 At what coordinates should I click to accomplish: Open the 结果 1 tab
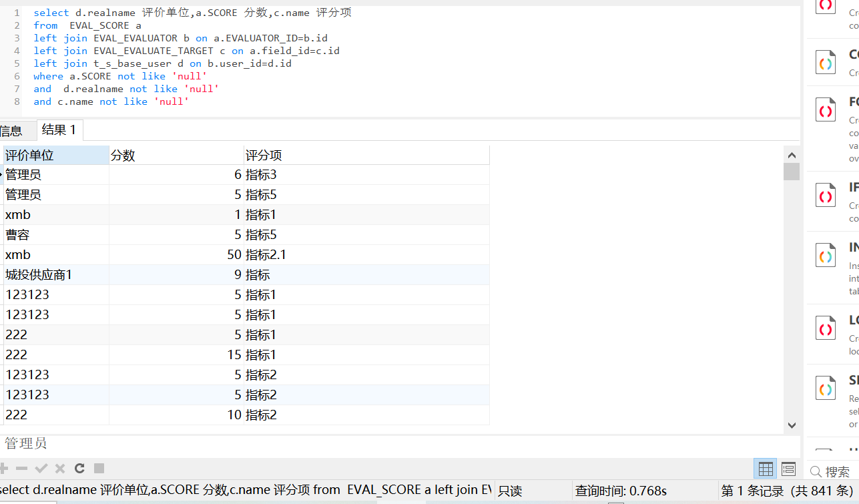coord(59,130)
